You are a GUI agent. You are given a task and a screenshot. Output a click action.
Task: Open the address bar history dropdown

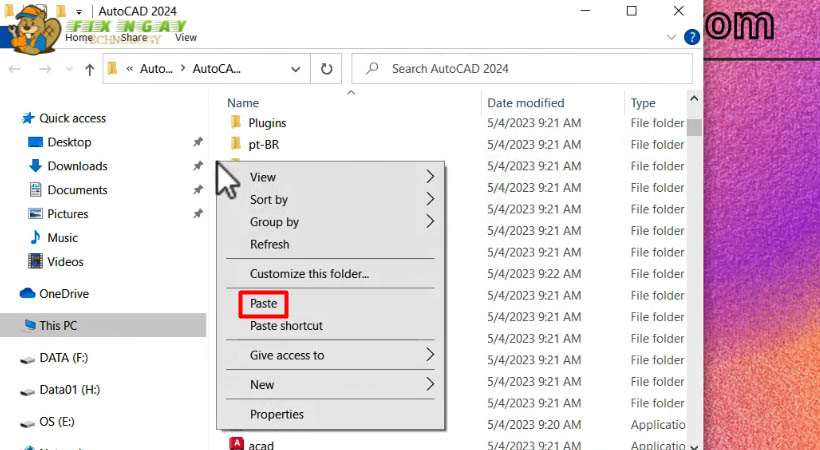[295, 69]
